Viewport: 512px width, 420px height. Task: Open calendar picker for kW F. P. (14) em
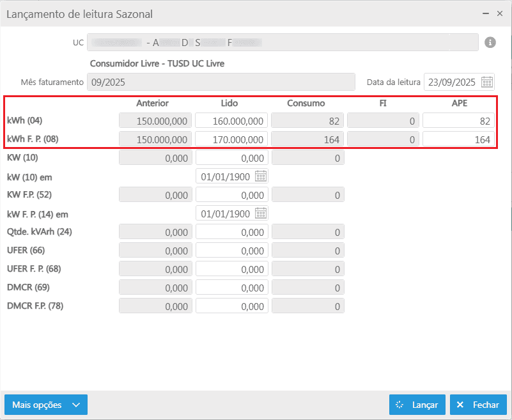click(261, 214)
